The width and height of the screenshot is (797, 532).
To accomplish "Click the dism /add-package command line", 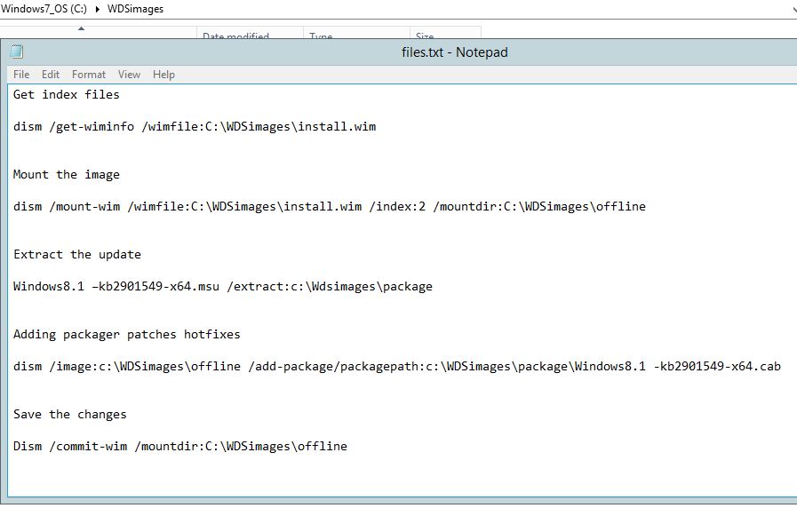I will 397,366.
